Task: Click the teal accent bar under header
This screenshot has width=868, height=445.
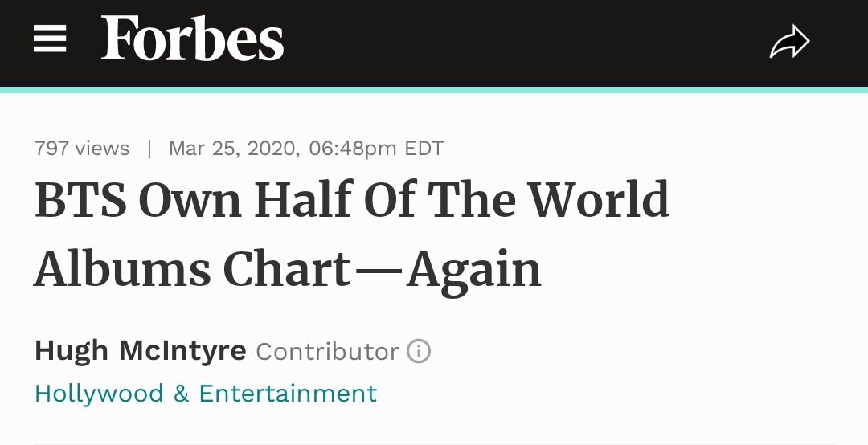Action: [434, 90]
